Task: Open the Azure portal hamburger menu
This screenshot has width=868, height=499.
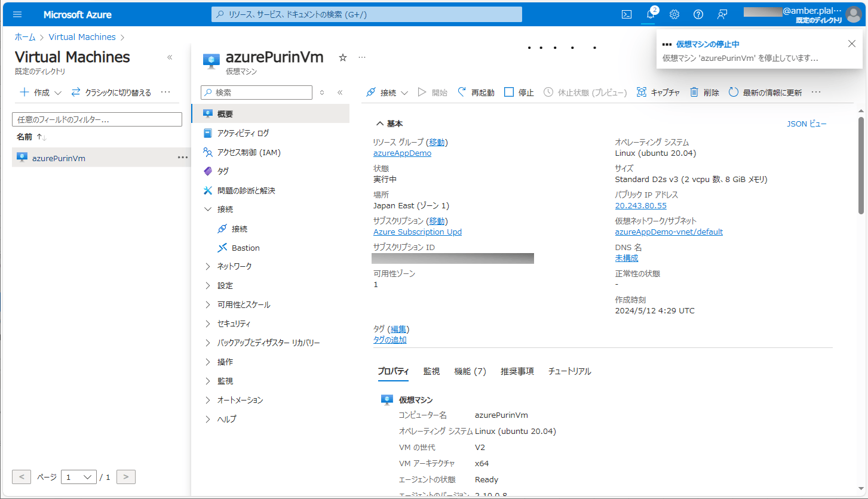Action: click(x=17, y=14)
